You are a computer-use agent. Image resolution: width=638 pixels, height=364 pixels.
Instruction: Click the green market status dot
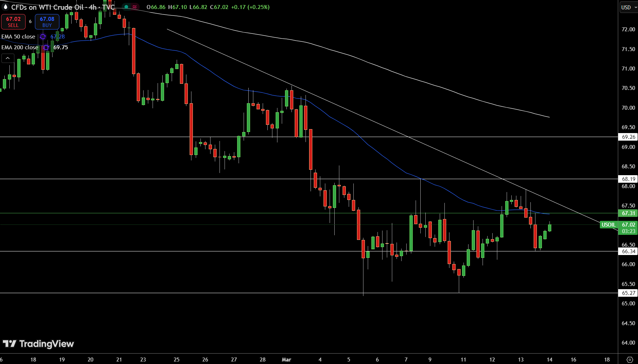(126, 7)
